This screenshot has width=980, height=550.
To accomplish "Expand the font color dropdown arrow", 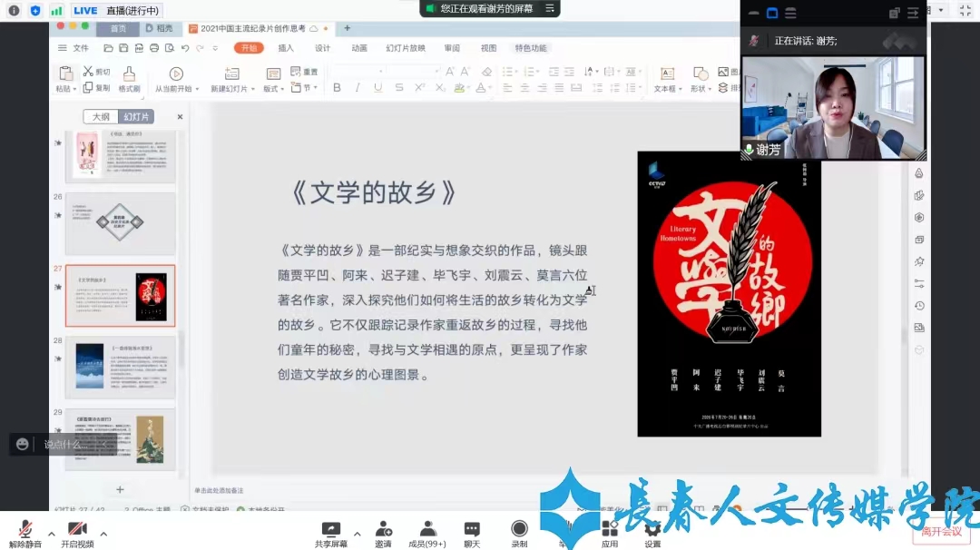I will pyautogui.click(x=490, y=88).
